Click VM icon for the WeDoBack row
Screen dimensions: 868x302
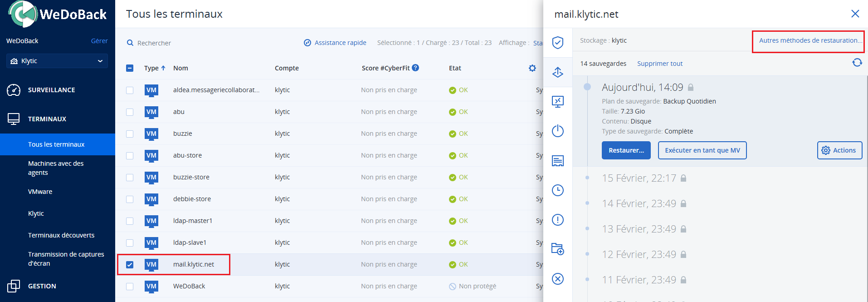click(151, 287)
